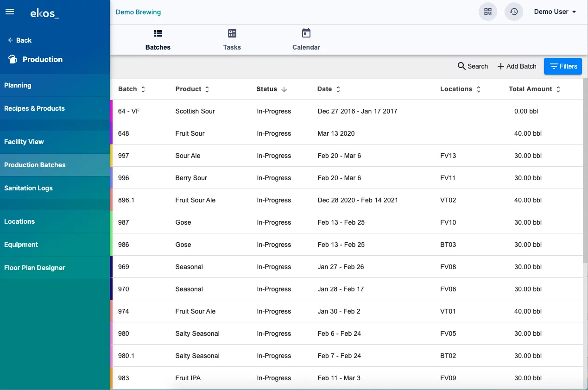
Task: Click the Calendar icon
Action: tap(306, 33)
